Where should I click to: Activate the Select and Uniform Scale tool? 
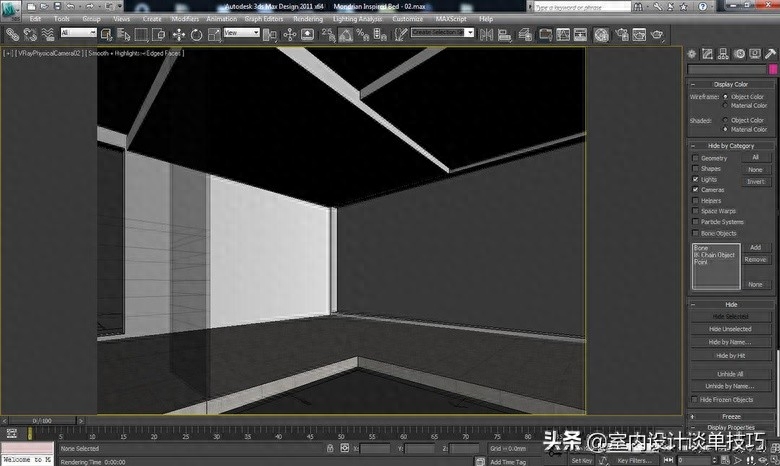click(214, 35)
